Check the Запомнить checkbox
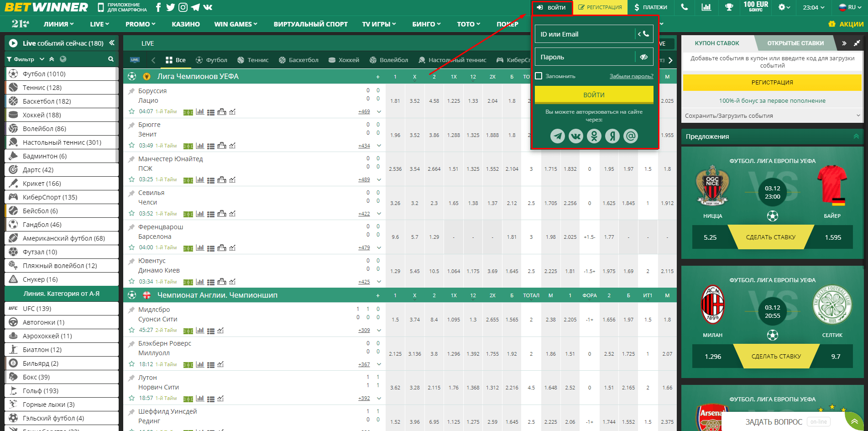The image size is (868, 431). coord(539,76)
